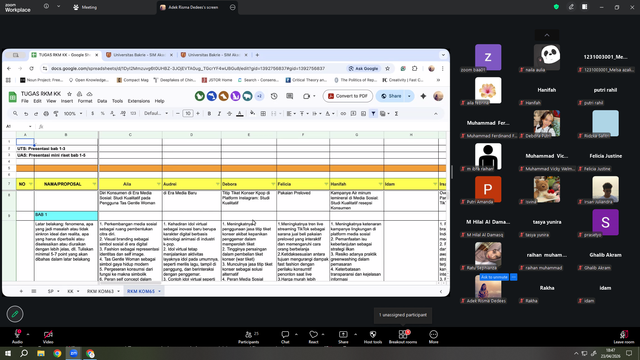Star the TUGAS RKM KK document
The width and height of the screenshot is (640, 360).
[x=69, y=94]
